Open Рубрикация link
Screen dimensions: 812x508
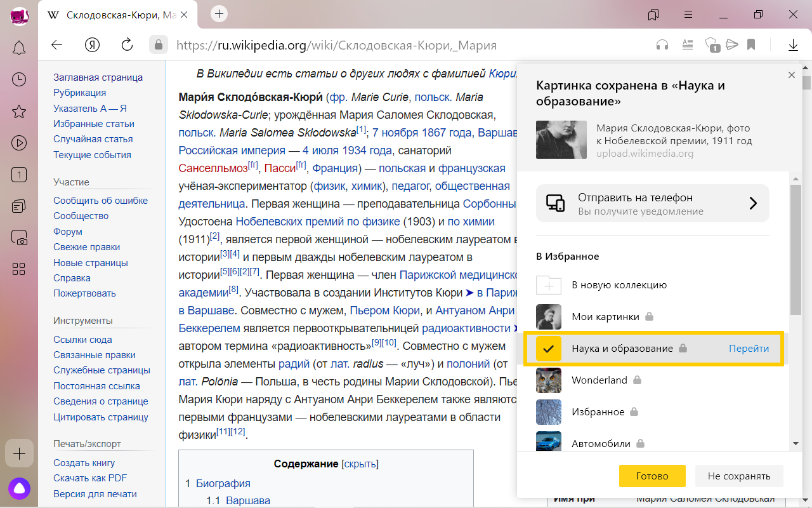[79, 93]
